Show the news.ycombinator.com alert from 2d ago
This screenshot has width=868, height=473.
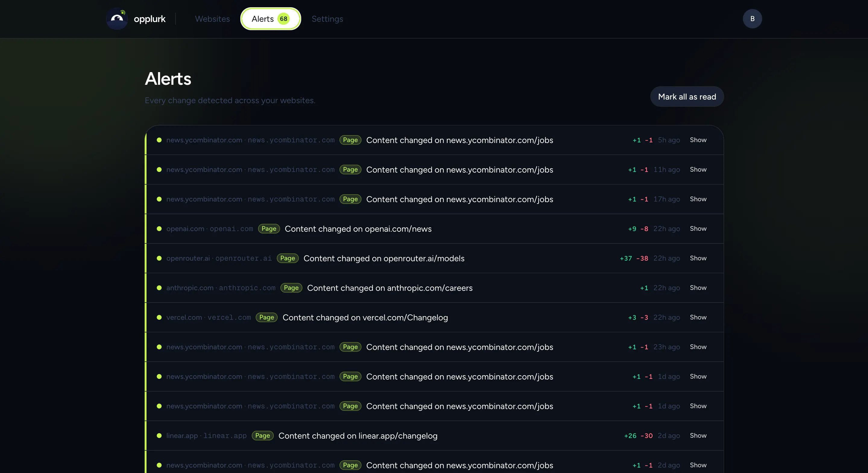click(x=698, y=465)
